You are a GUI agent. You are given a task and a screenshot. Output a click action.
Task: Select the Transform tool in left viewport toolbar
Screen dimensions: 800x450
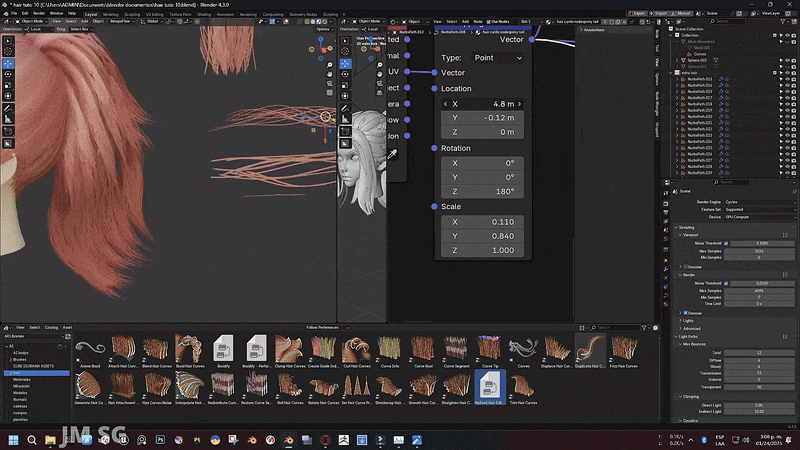click(x=8, y=96)
